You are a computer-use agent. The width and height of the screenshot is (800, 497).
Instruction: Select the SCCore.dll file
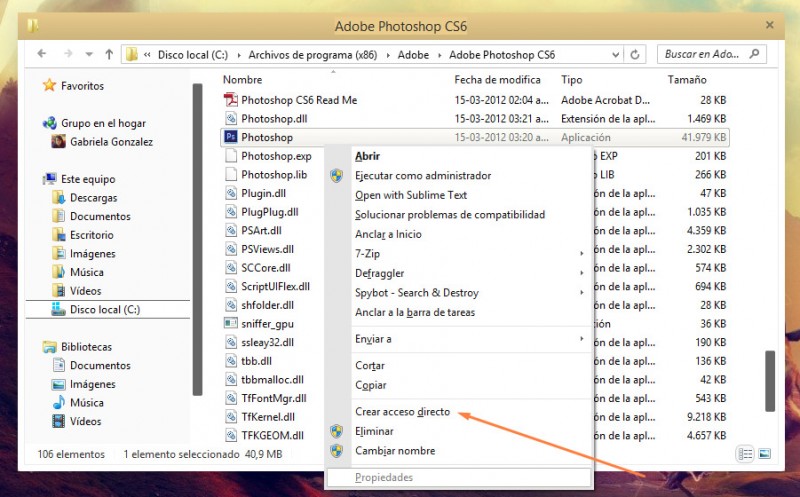point(266,267)
